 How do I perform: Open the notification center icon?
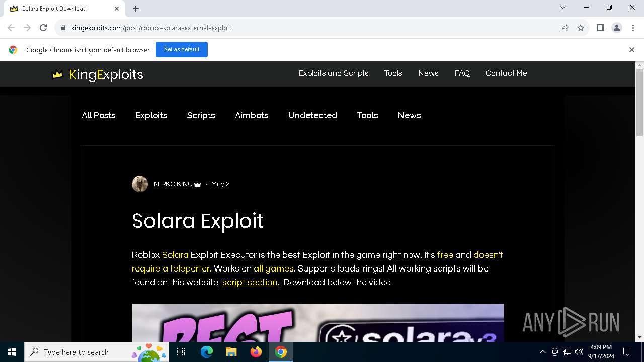coord(627,352)
